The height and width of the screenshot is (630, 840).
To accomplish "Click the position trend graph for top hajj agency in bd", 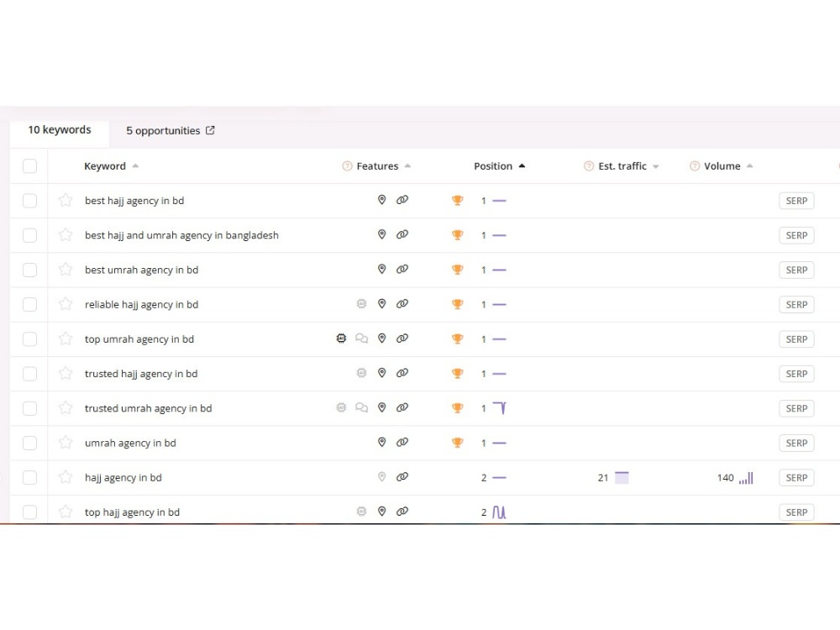I will coord(499,512).
